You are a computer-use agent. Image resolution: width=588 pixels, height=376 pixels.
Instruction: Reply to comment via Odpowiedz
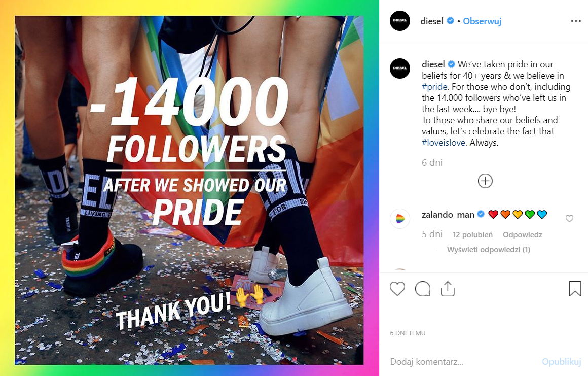point(522,235)
